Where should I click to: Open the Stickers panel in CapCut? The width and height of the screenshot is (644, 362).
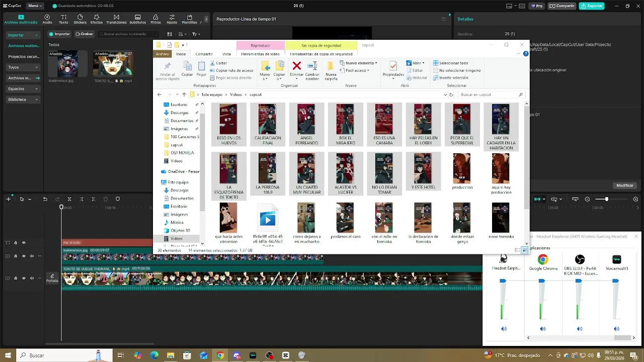(x=80, y=19)
